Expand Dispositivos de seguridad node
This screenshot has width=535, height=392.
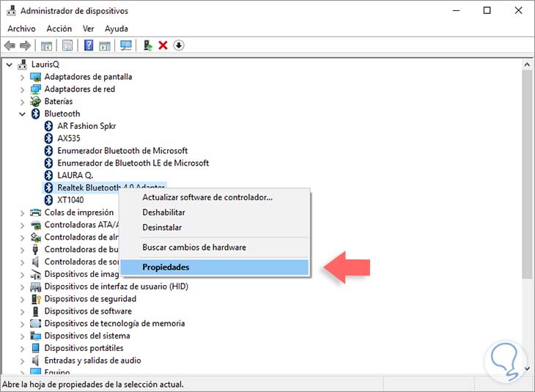22,300
